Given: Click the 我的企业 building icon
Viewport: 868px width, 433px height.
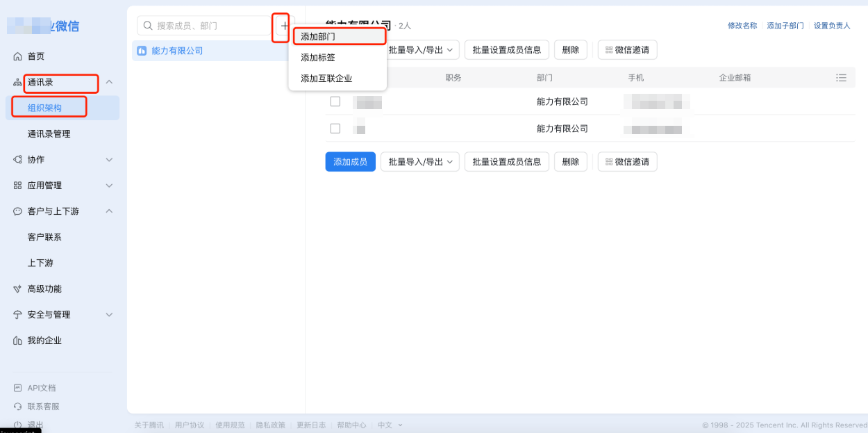Looking at the screenshot, I should point(17,340).
